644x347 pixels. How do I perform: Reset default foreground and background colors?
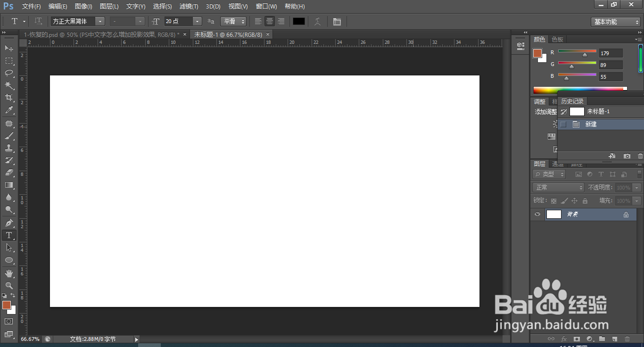(4, 296)
